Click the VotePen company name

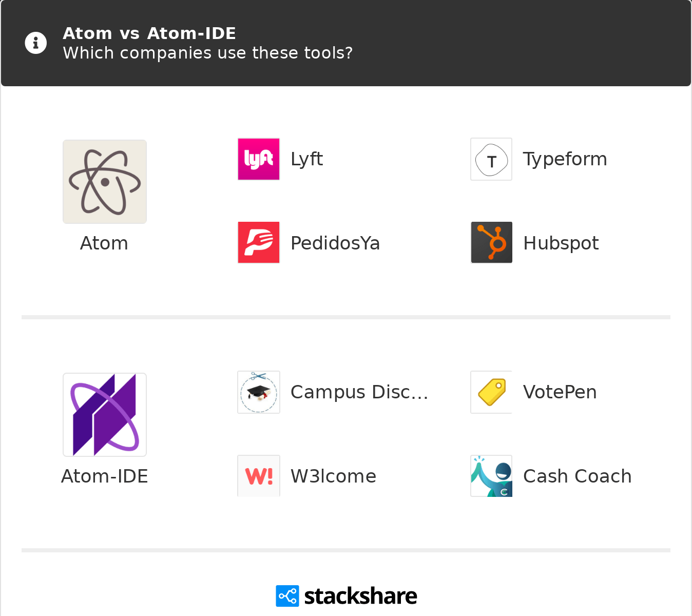(x=560, y=392)
